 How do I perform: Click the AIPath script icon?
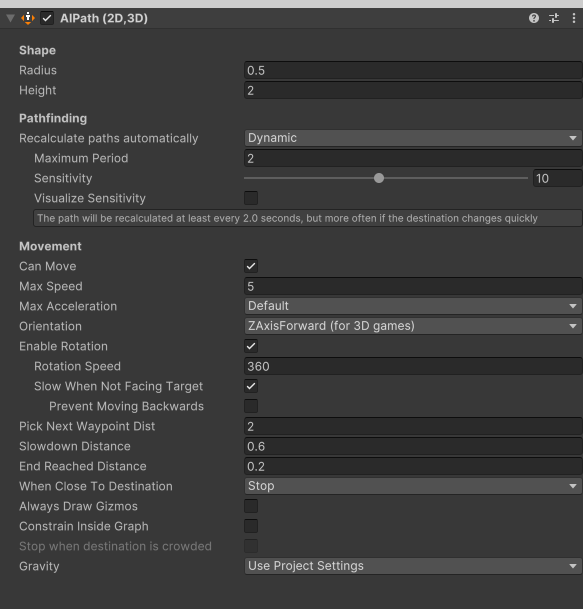pos(28,18)
